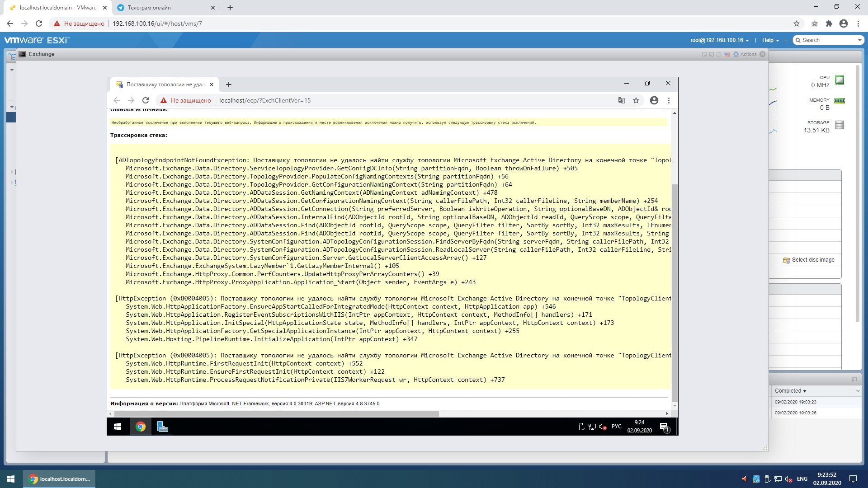Open the VM notification center with badge 1

[665, 427]
